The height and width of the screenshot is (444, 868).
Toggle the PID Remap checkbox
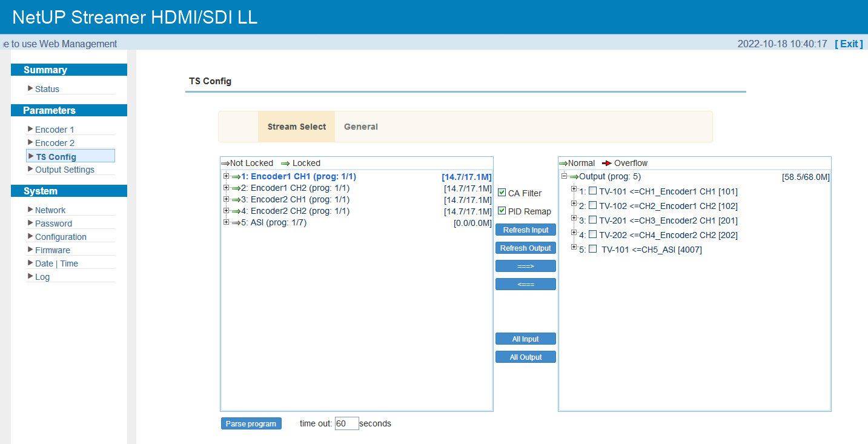tap(502, 211)
